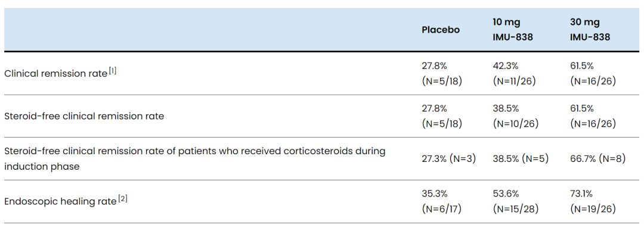The width and height of the screenshot is (644, 234).
Task: Select the 10 mg IMU-838 column header
Action: [x=513, y=30]
